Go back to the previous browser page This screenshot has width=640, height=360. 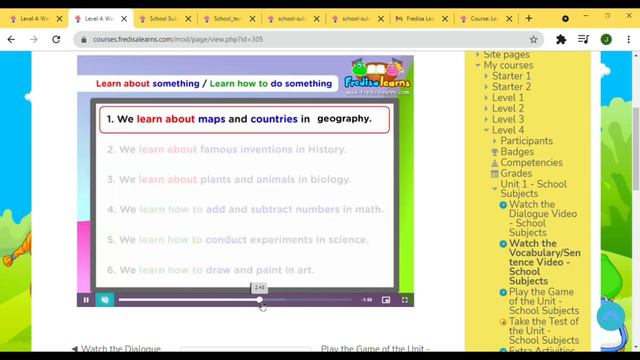point(11,40)
